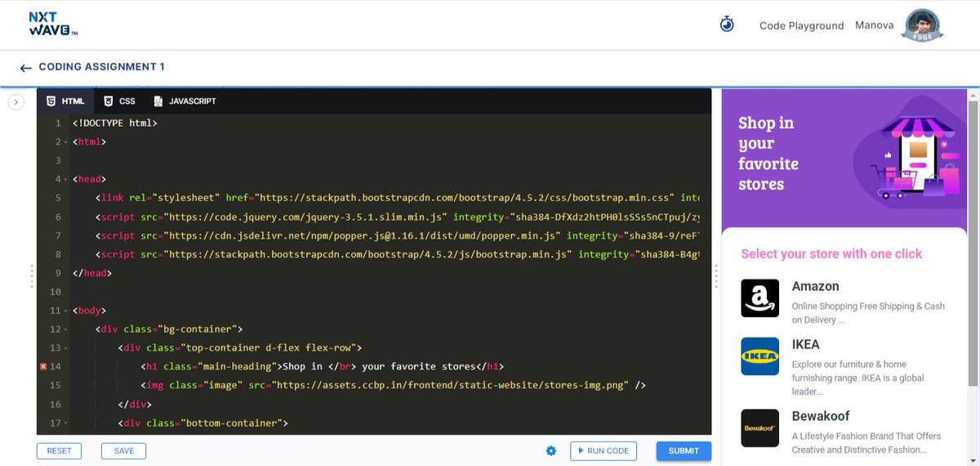This screenshot has width=980, height=466.
Task: Click the error marker on line 14
Action: point(43,366)
